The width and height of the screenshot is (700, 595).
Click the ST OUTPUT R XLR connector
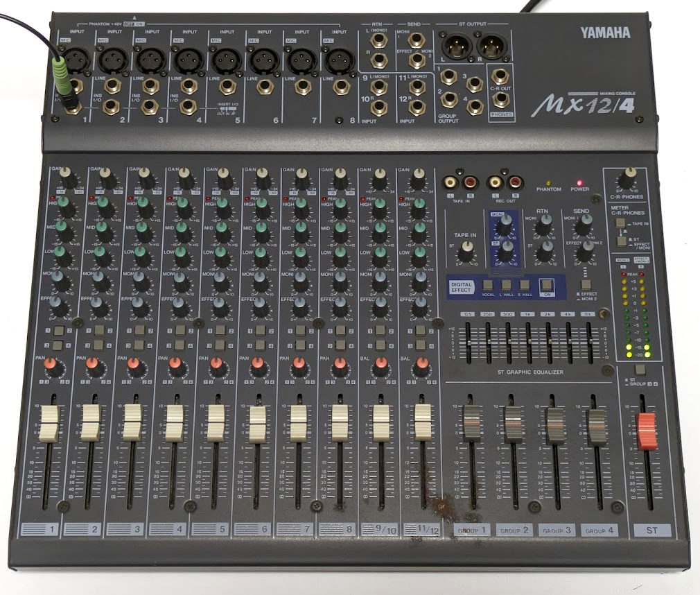(x=492, y=45)
